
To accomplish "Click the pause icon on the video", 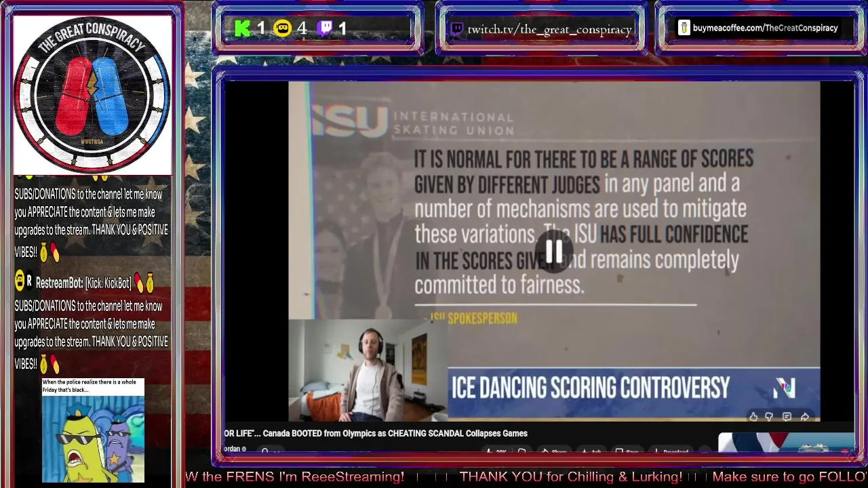I will (554, 251).
